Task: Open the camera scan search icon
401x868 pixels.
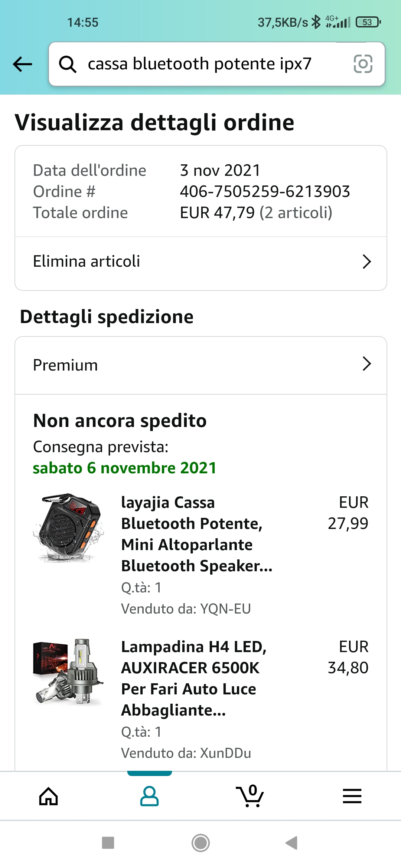Action: (x=363, y=64)
